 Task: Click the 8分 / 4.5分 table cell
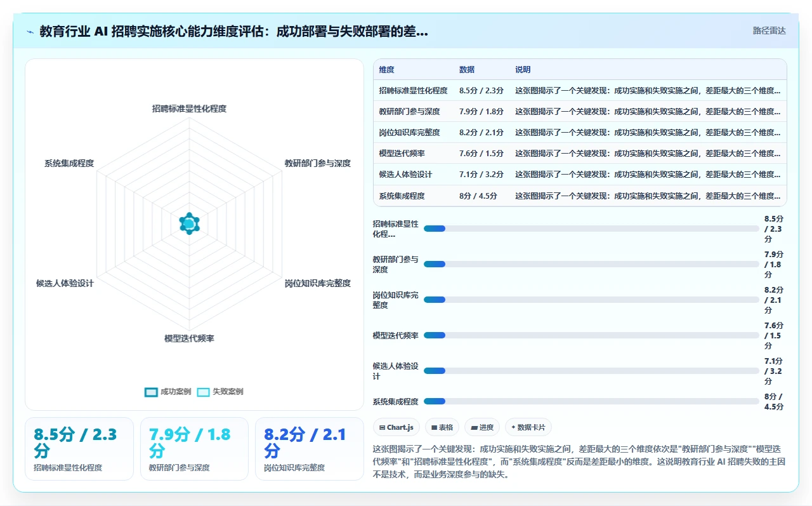click(x=481, y=196)
